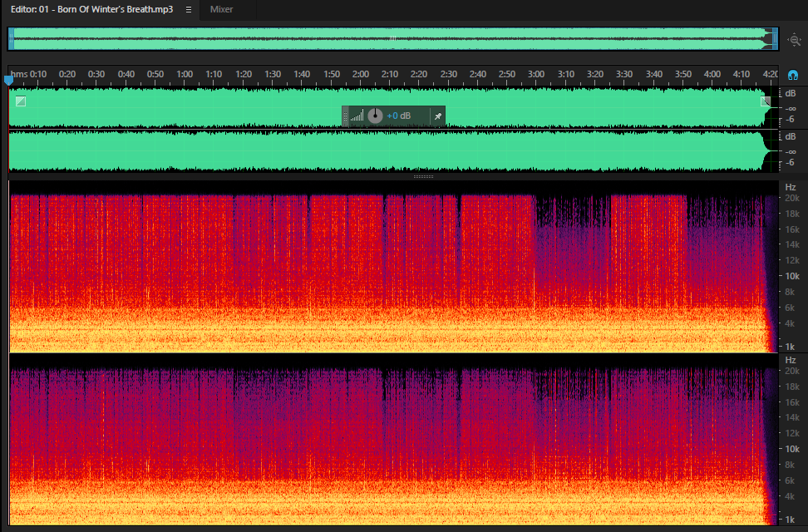The image size is (808, 532).
Task: Click the left channel dB scale label
Action: pos(791,93)
